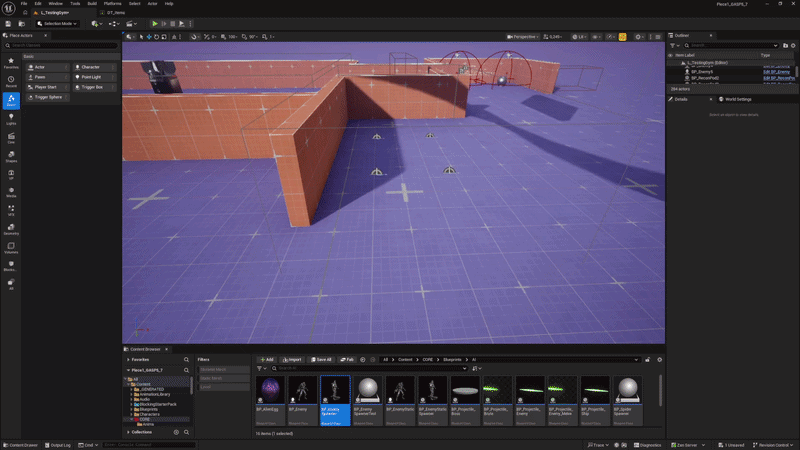Click the Content Drawer button
This screenshot has height=450, width=800.
click(x=20, y=444)
